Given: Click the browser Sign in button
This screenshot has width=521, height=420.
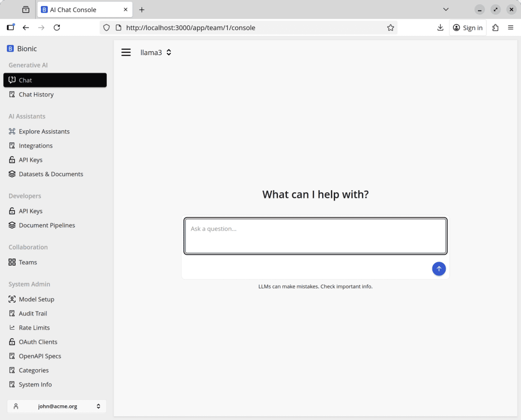Looking at the screenshot, I should click(x=468, y=28).
